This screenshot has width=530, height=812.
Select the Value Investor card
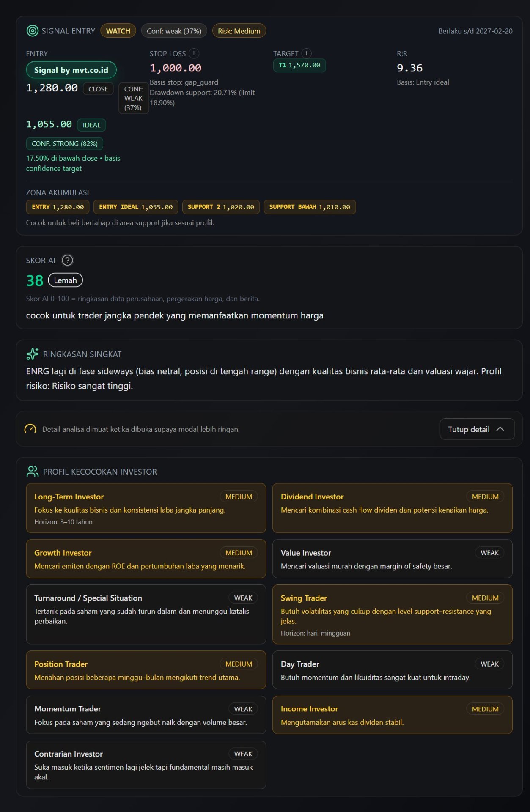coord(392,559)
